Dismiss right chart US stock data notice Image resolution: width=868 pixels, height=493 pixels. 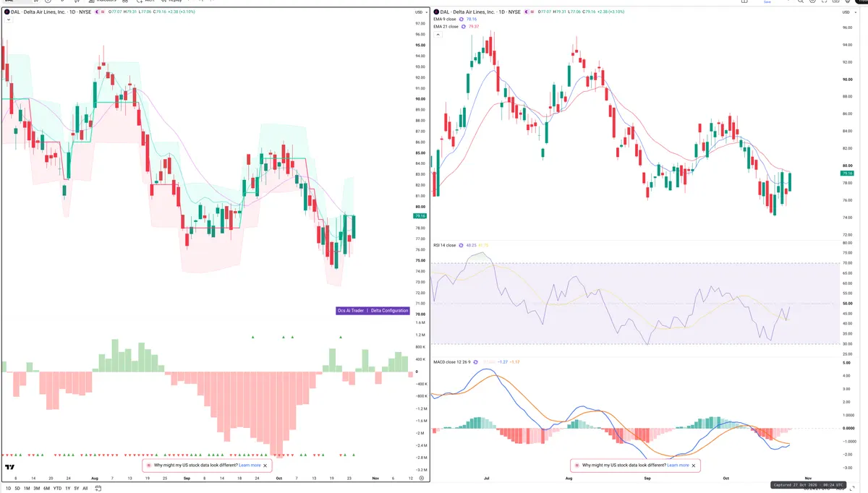(x=694, y=466)
